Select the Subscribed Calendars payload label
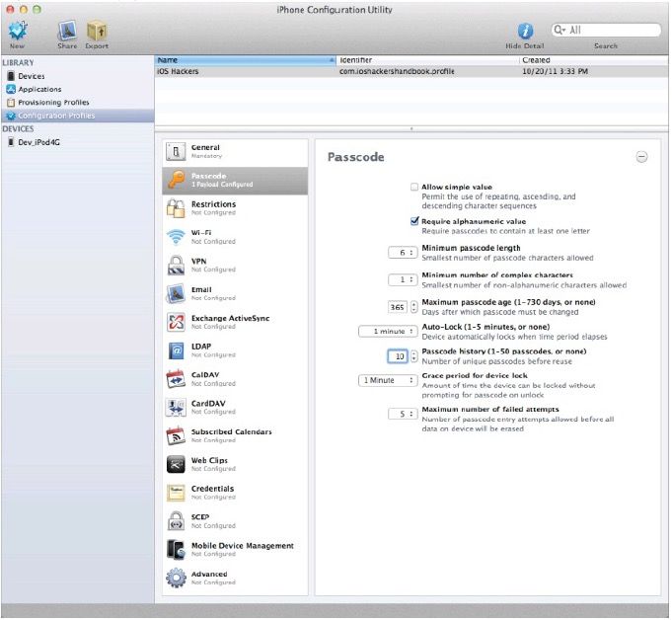Image resolution: width=672 pixels, height=620 pixels. (232, 431)
